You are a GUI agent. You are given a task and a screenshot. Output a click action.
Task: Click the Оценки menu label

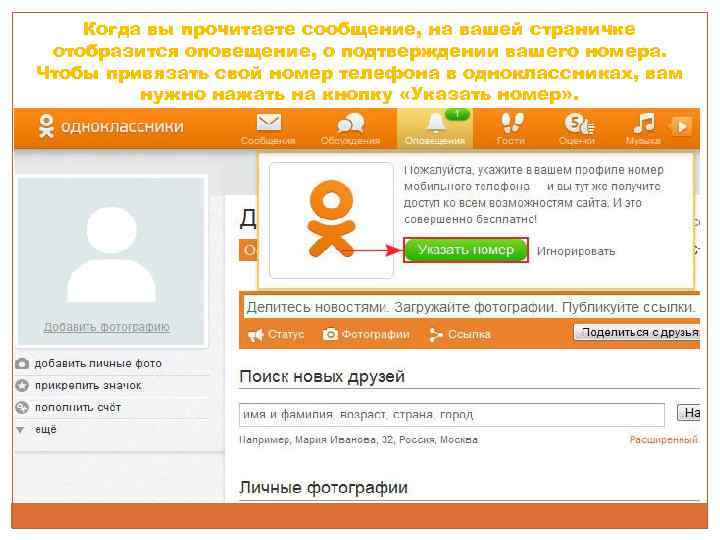(x=577, y=141)
